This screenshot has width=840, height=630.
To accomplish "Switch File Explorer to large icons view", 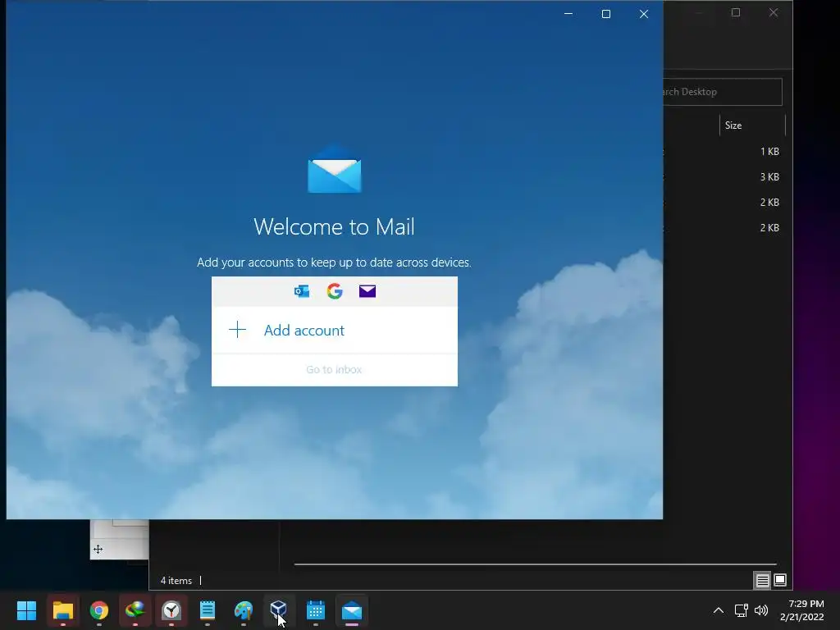I will coord(780,580).
